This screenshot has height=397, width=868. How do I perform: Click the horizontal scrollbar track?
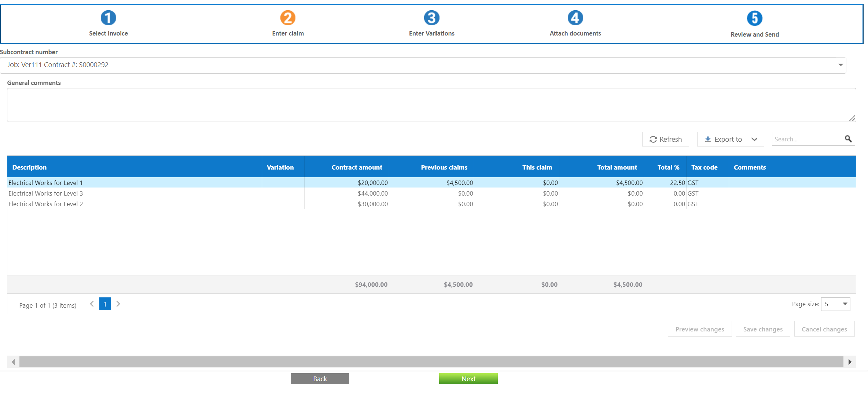431,362
